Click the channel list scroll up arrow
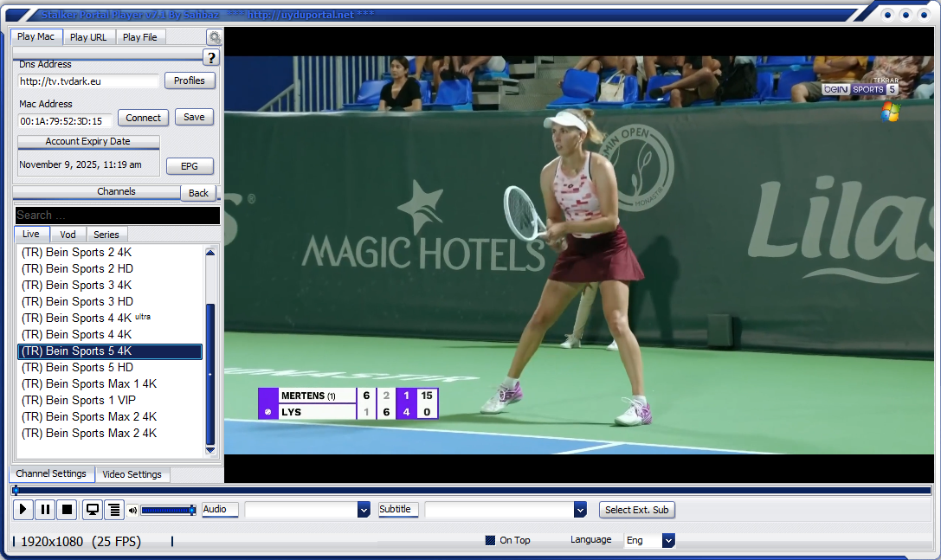 pyautogui.click(x=210, y=253)
